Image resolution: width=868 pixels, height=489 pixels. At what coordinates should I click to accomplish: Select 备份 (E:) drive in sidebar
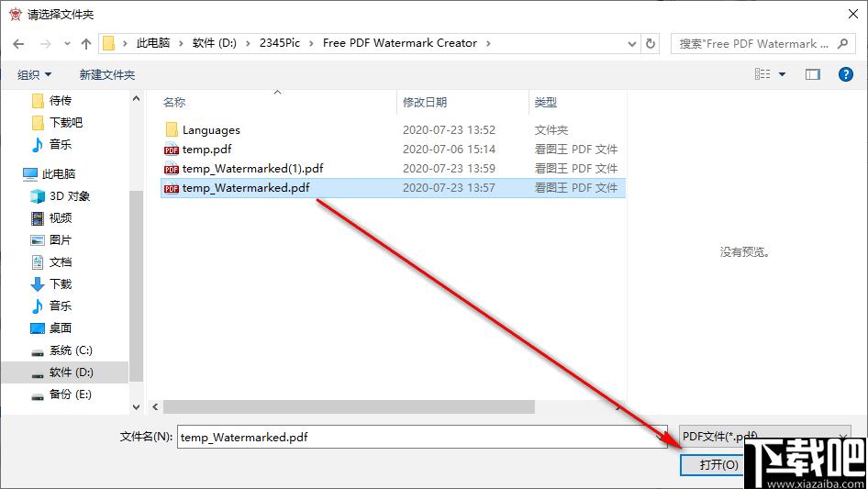tap(71, 395)
